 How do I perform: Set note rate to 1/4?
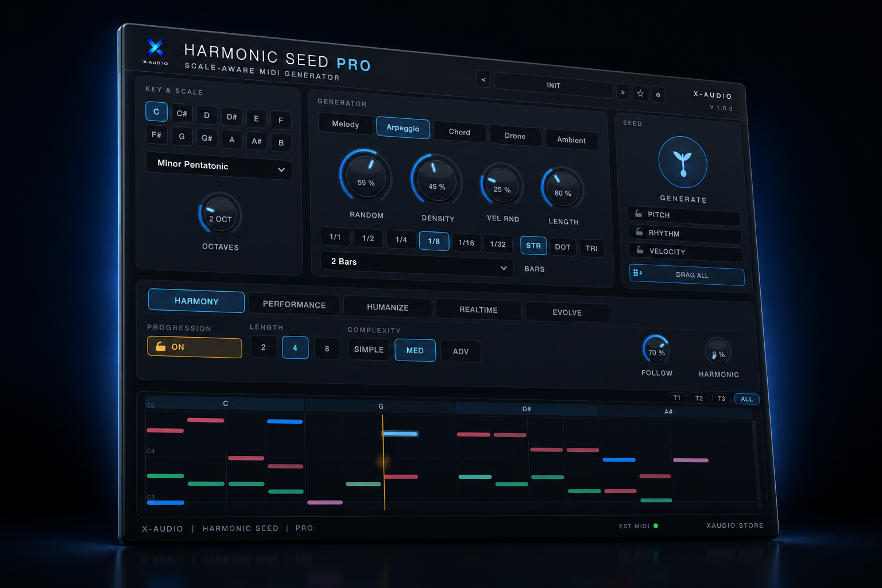pos(401,240)
